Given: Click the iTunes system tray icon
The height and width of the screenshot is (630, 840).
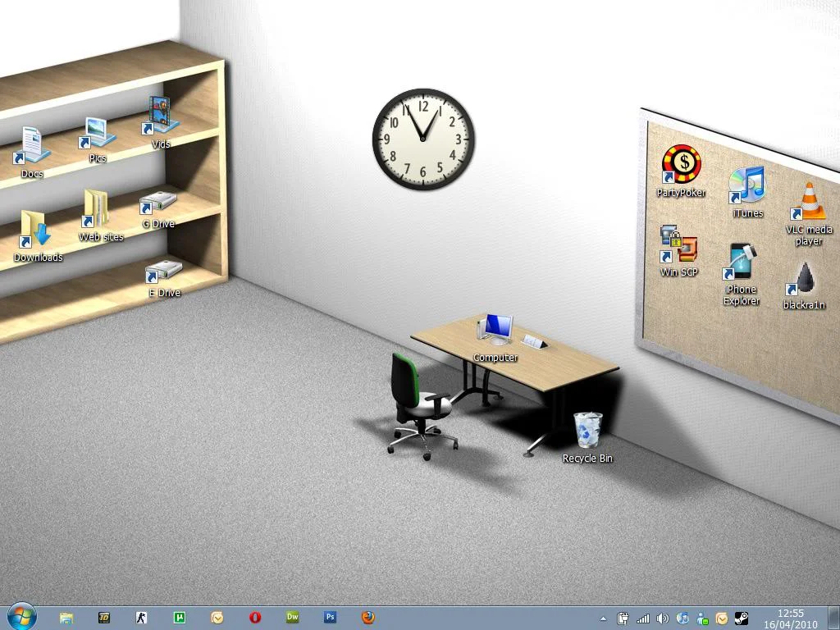Looking at the screenshot, I should pos(682,619).
